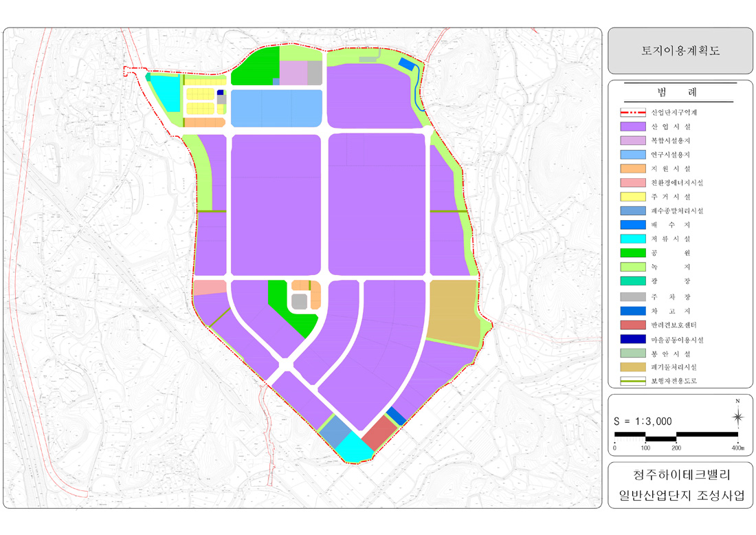Click the north arrow compass symbol
This screenshot has height=535, width=756.
coord(737,416)
